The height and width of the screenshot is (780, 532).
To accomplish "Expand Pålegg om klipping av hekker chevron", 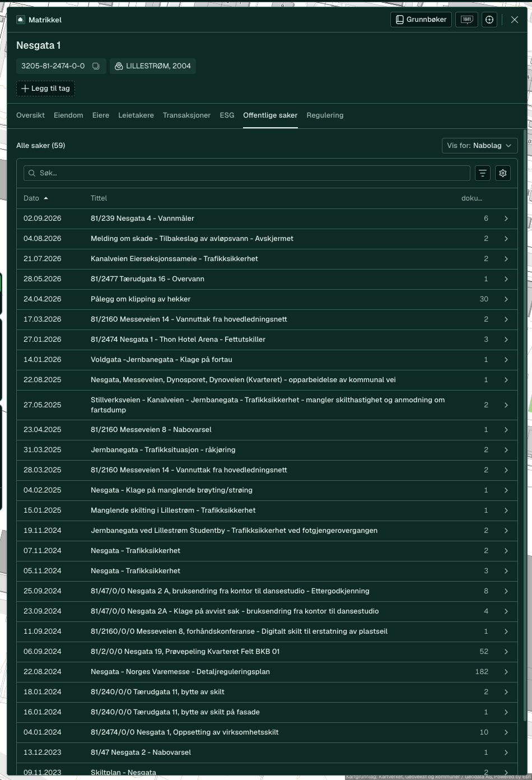I will pyautogui.click(x=506, y=299).
